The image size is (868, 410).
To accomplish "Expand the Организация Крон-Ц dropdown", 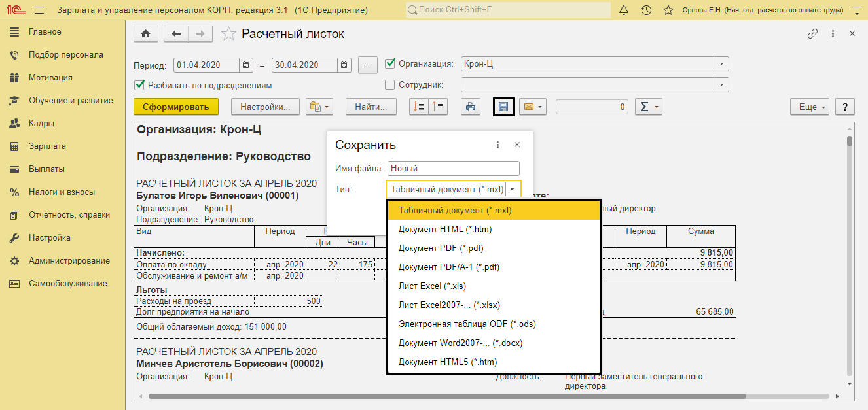I will (721, 64).
